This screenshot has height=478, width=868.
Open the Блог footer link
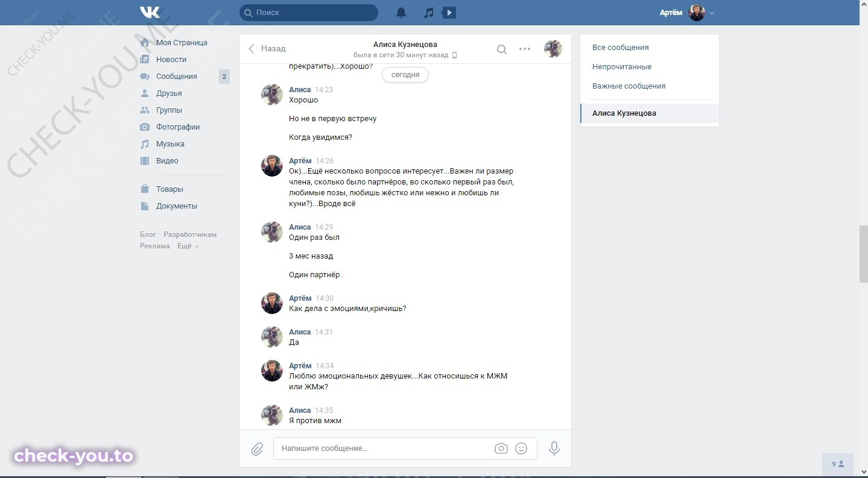pyautogui.click(x=148, y=234)
